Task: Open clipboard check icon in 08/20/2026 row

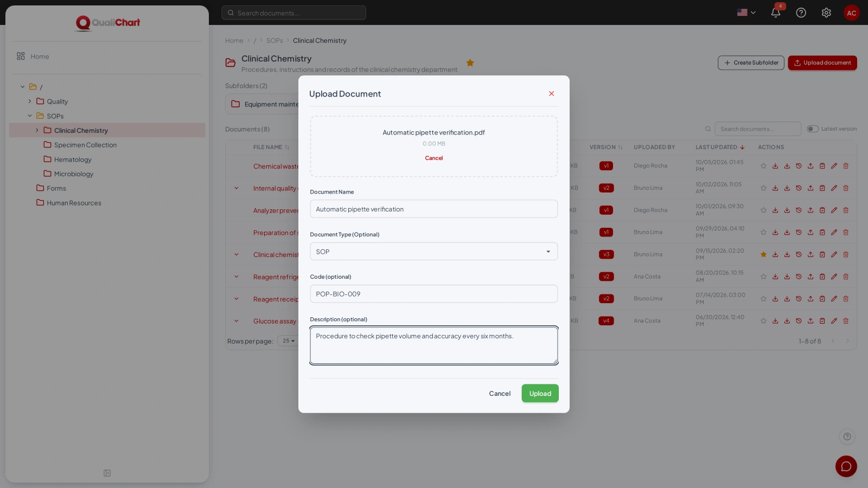Action: [x=822, y=277]
